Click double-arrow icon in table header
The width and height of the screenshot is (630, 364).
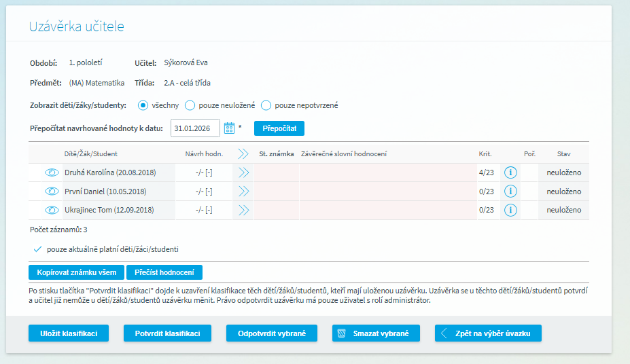243,153
